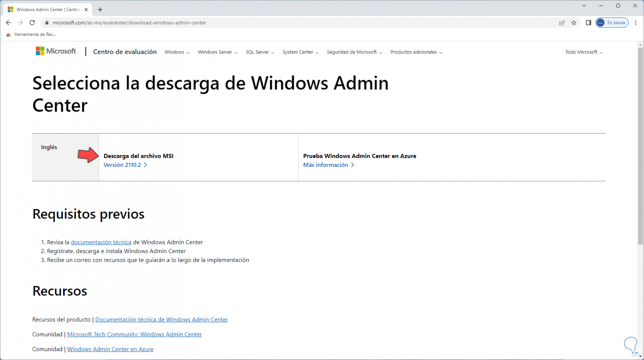View site information via lock icon
Image resolution: width=644 pixels, height=360 pixels.
[x=47, y=23]
